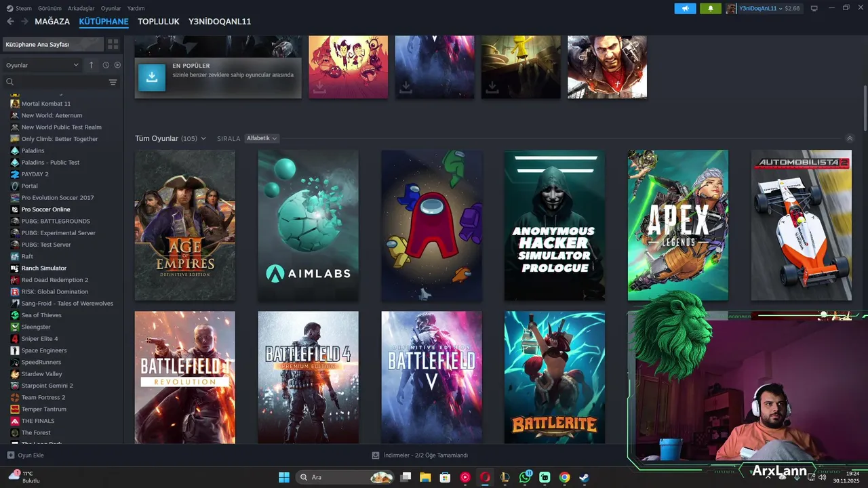Screen dimensions: 868x488
Task: Open File Explorer from the taskbar
Action: pos(425,477)
